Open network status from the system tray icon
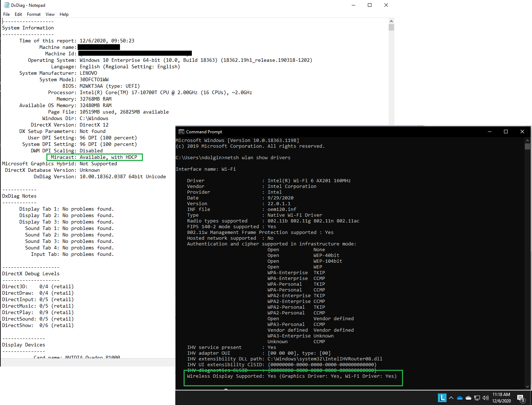This screenshot has height=405, width=532. (477, 398)
